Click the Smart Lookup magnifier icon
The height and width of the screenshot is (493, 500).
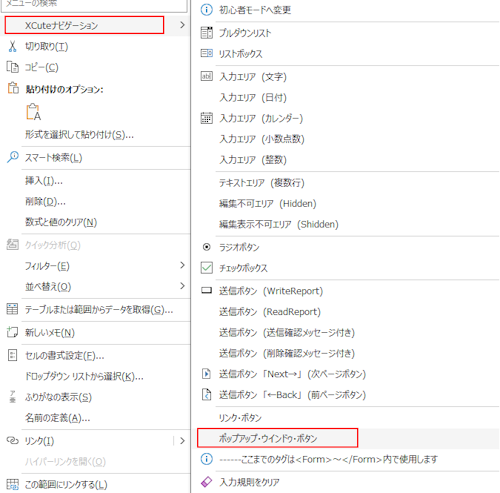(x=13, y=157)
